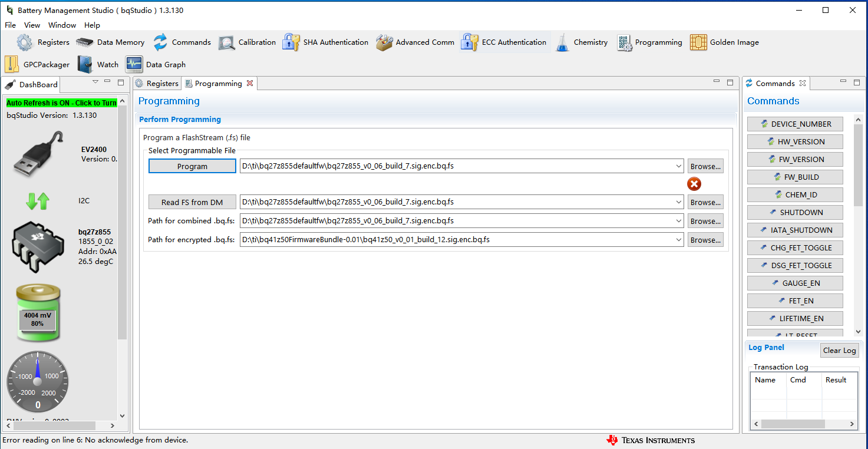This screenshot has width=868, height=449.
Task: Browse for the encrypted .bq.fs path
Action: click(705, 240)
